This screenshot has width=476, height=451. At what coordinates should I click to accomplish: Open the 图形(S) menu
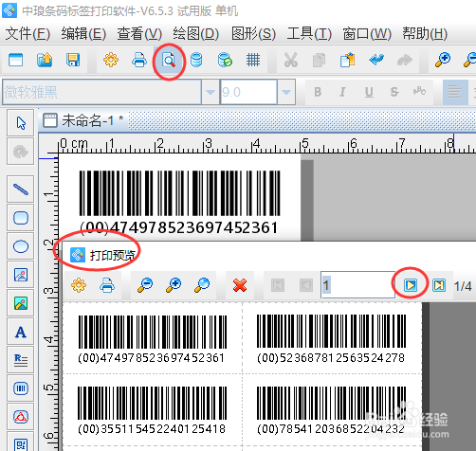(253, 34)
